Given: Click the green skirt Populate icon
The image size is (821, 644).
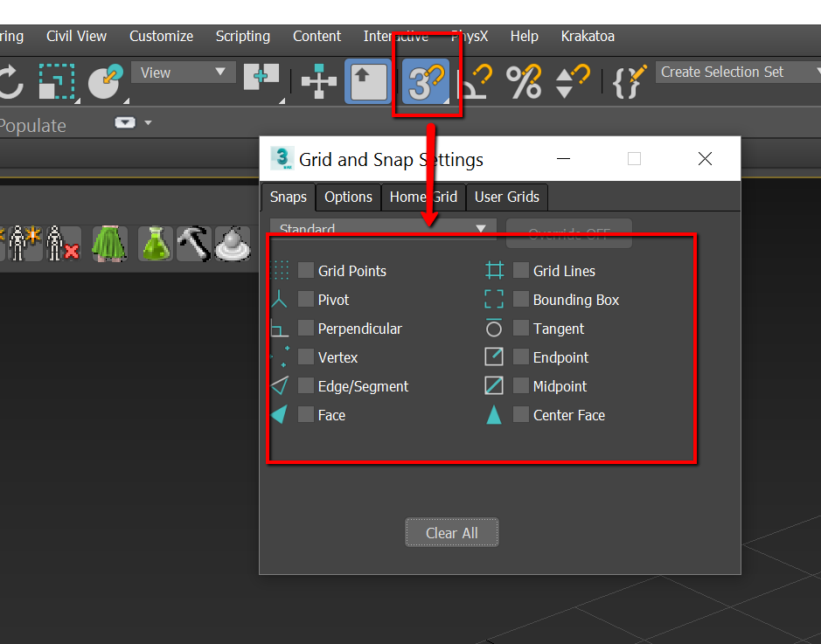Looking at the screenshot, I should [x=109, y=244].
